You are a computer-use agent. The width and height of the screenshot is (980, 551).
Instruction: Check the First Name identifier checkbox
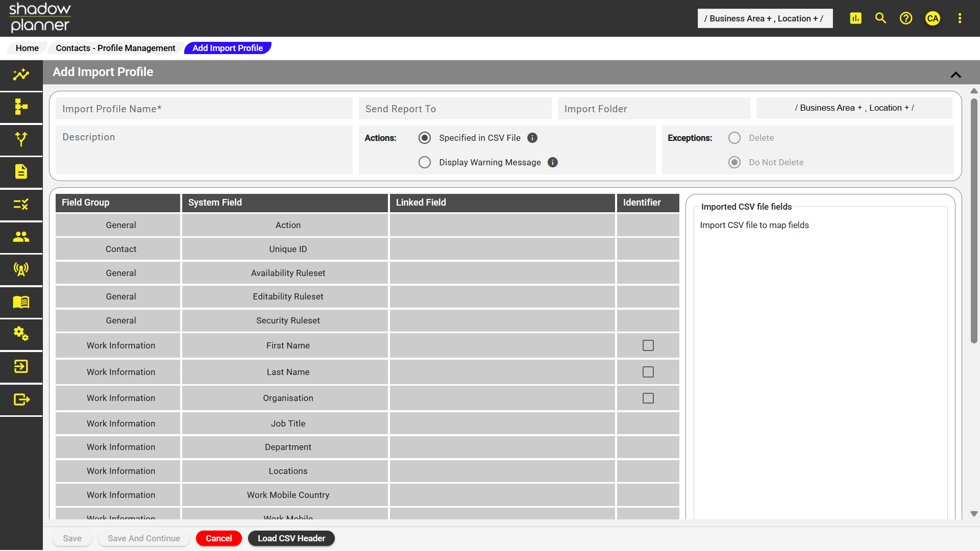coord(647,345)
